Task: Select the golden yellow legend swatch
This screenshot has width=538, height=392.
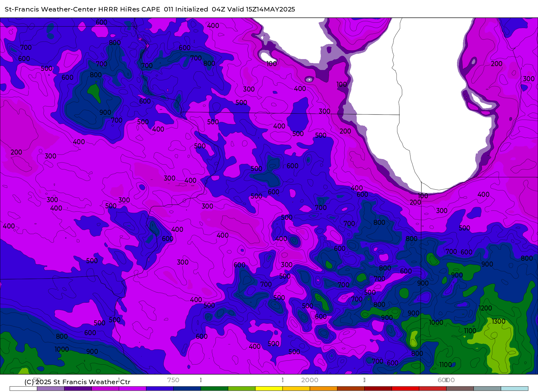Action: (x=296, y=389)
